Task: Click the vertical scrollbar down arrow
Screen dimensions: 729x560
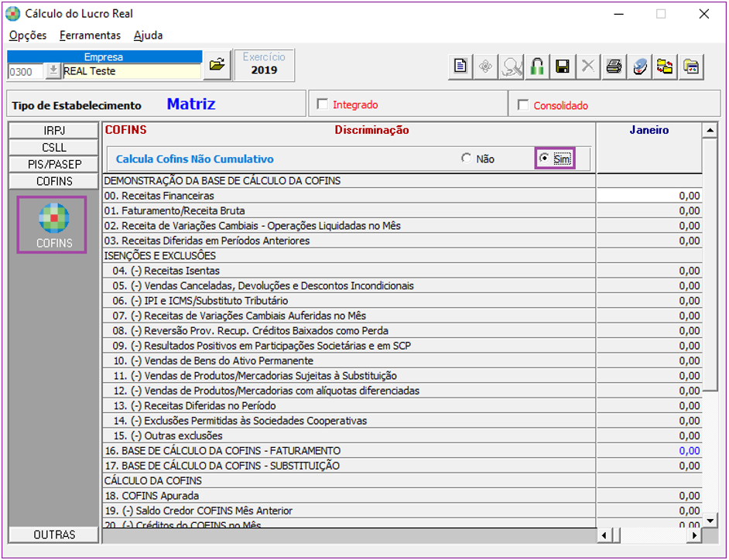Action: click(x=710, y=520)
